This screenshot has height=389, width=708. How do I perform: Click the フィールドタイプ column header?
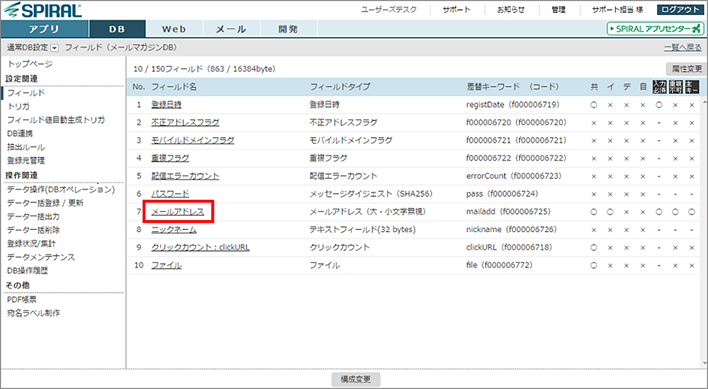click(x=340, y=87)
